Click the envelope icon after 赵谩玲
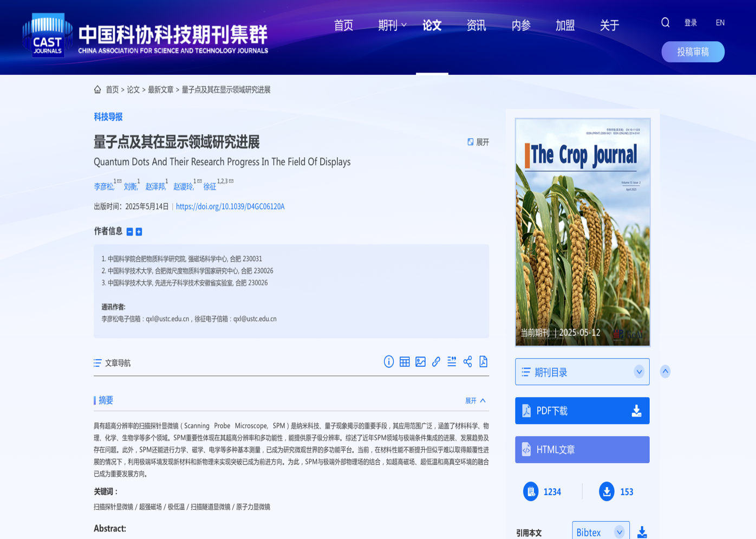 pos(199,181)
